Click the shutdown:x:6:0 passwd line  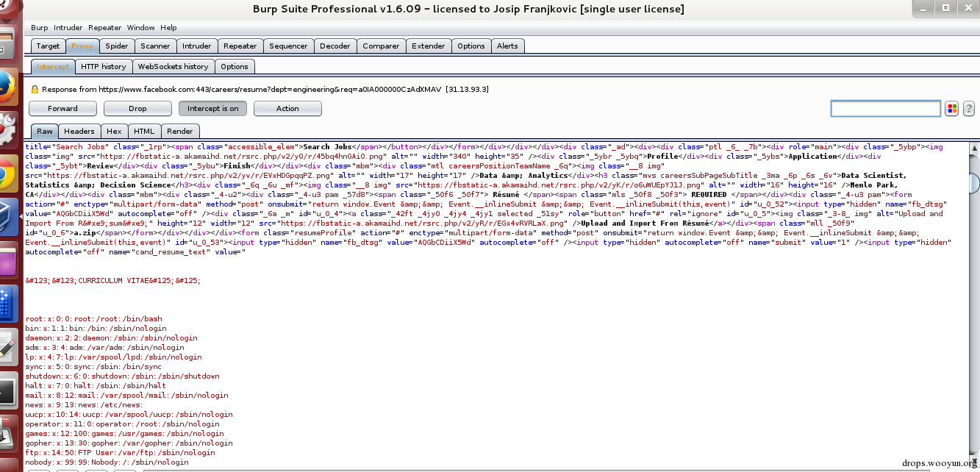pos(122,376)
